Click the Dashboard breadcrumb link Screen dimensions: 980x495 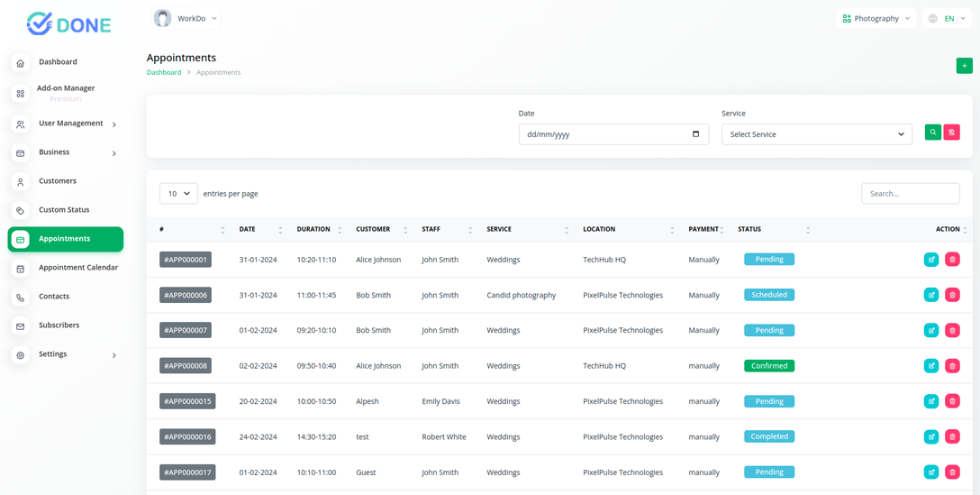(x=164, y=73)
